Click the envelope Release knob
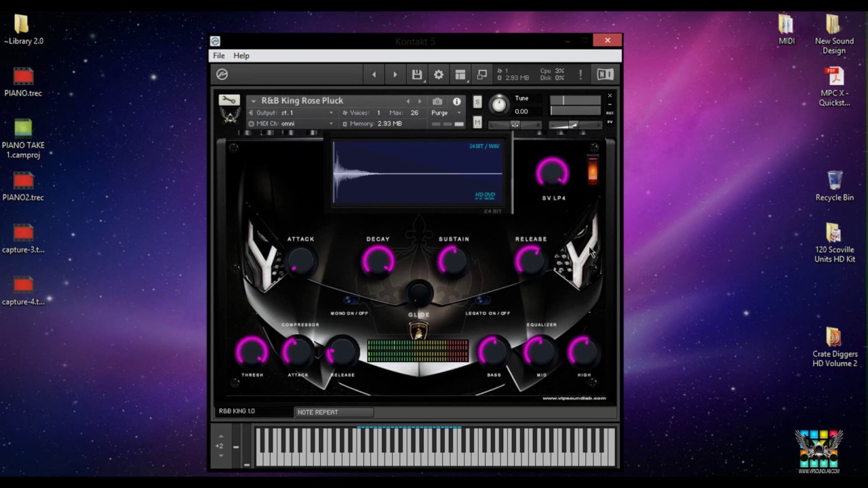The image size is (868, 488). (x=530, y=262)
